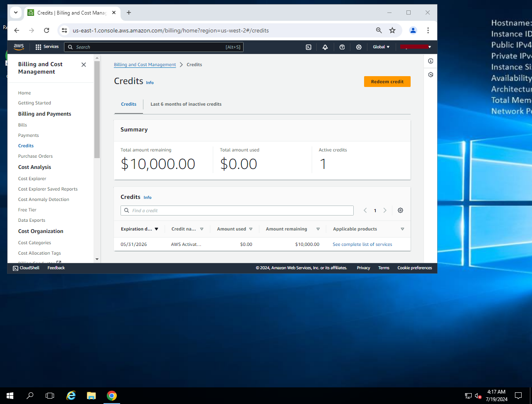The height and width of the screenshot is (404, 532).
Task: Open the notifications bell
Action: click(325, 47)
